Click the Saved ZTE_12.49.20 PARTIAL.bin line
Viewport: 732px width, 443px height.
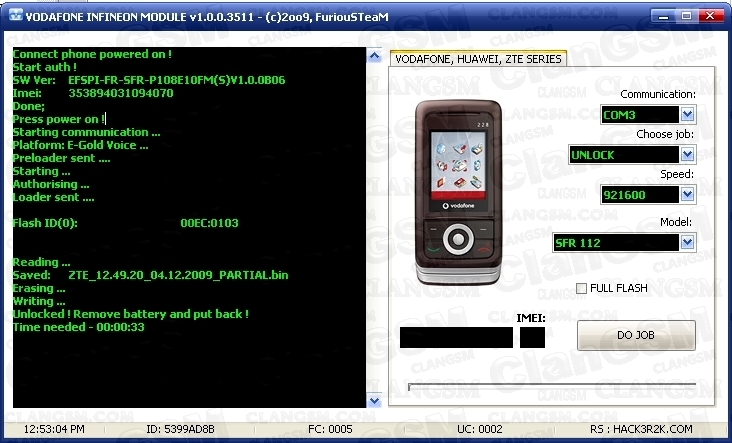coord(150,275)
